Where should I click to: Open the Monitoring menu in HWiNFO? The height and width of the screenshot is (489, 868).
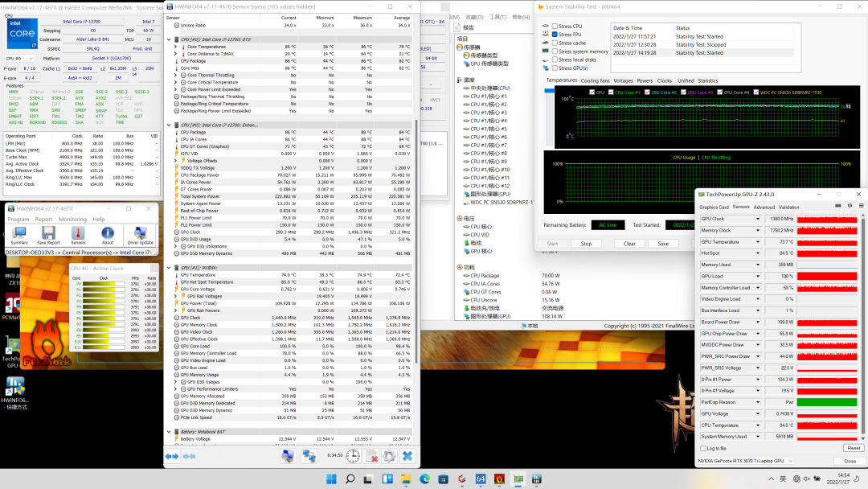coord(72,219)
